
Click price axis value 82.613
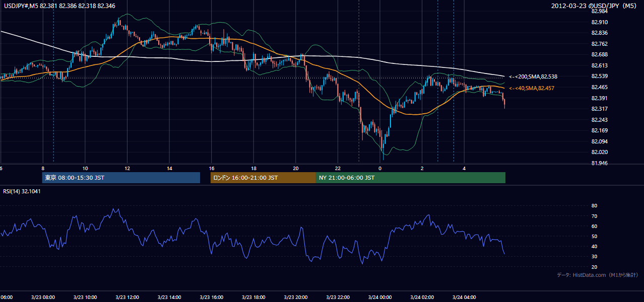(599, 65)
